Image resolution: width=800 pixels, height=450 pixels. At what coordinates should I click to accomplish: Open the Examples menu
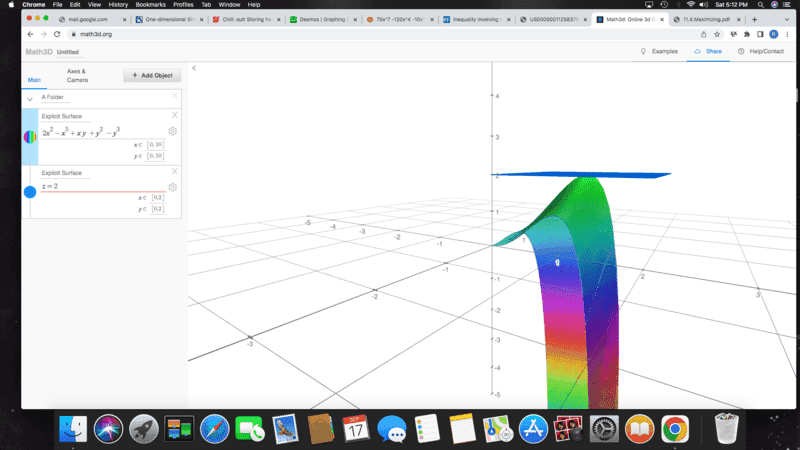659,51
